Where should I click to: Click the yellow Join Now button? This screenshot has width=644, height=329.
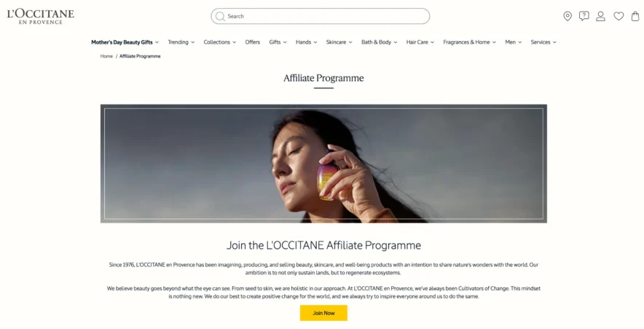click(x=323, y=313)
